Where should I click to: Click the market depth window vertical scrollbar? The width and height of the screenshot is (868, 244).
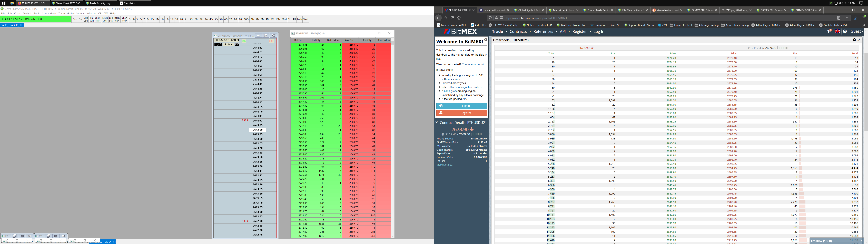(392, 135)
